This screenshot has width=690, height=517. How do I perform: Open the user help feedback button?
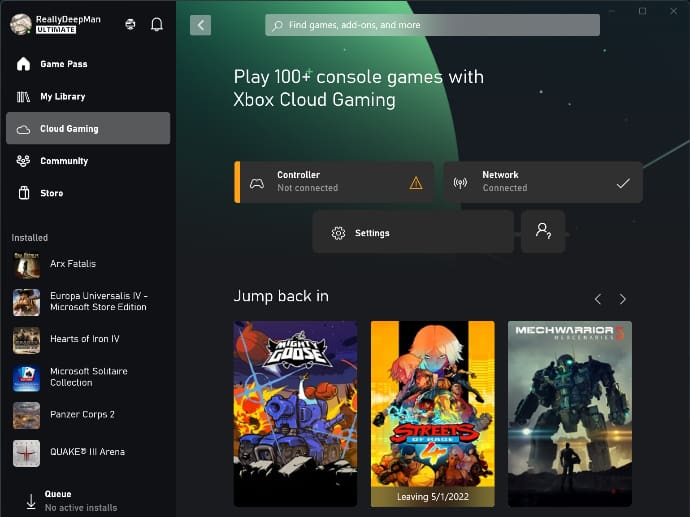543,231
